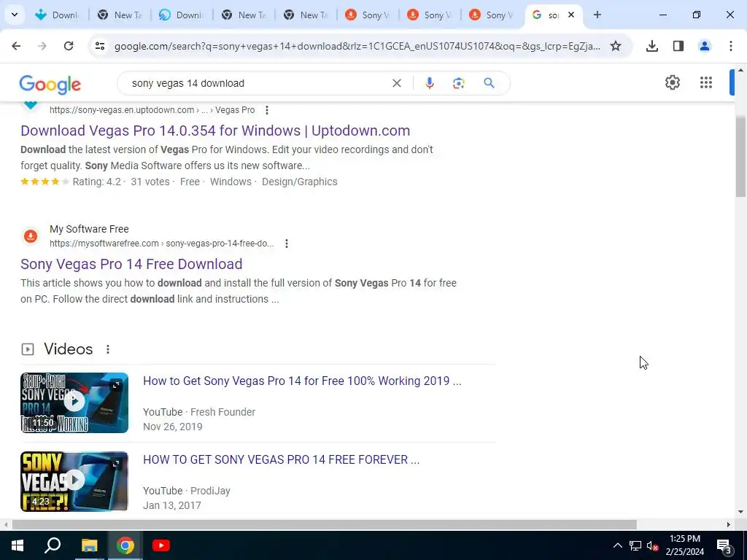The width and height of the screenshot is (747, 560).
Task: Click the vertical page scrollbar thumb
Action: click(740, 156)
